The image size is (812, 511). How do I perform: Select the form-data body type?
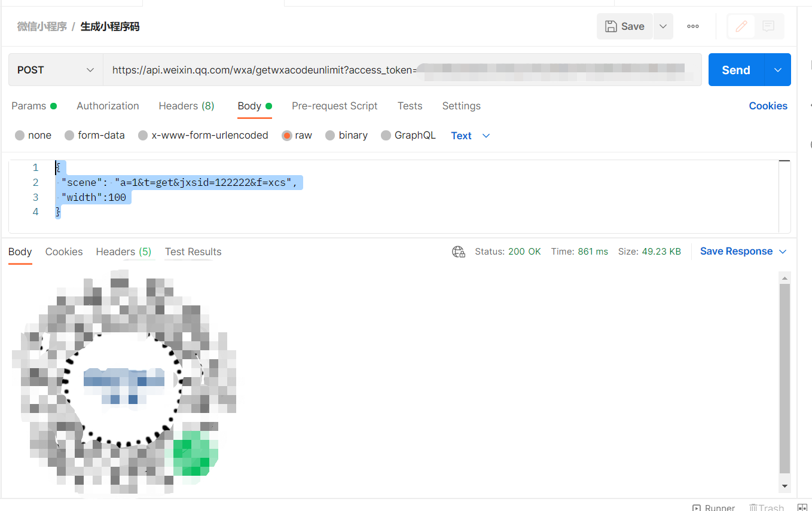(x=94, y=135)
